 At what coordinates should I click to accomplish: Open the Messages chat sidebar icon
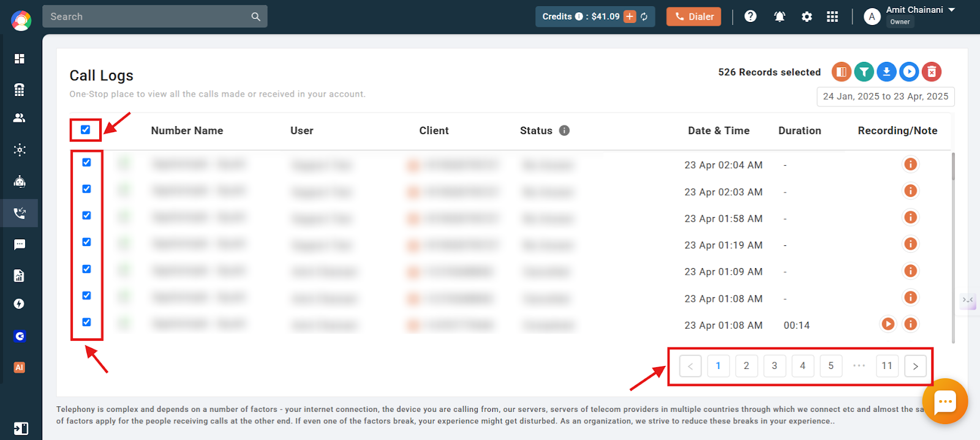[x=20, y=245]
